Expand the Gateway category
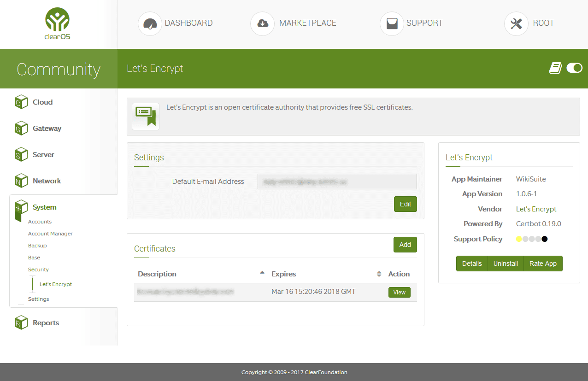The height and width of the screenshot is (381, 588). tap(47, 129)
